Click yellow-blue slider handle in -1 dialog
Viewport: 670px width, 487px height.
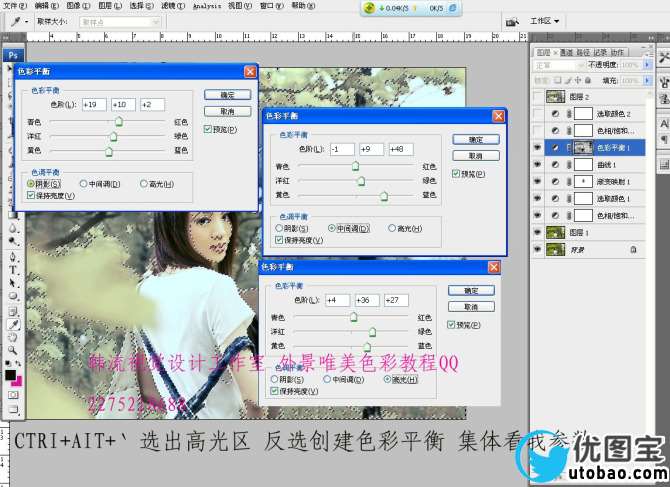click(x=384, y=196)
